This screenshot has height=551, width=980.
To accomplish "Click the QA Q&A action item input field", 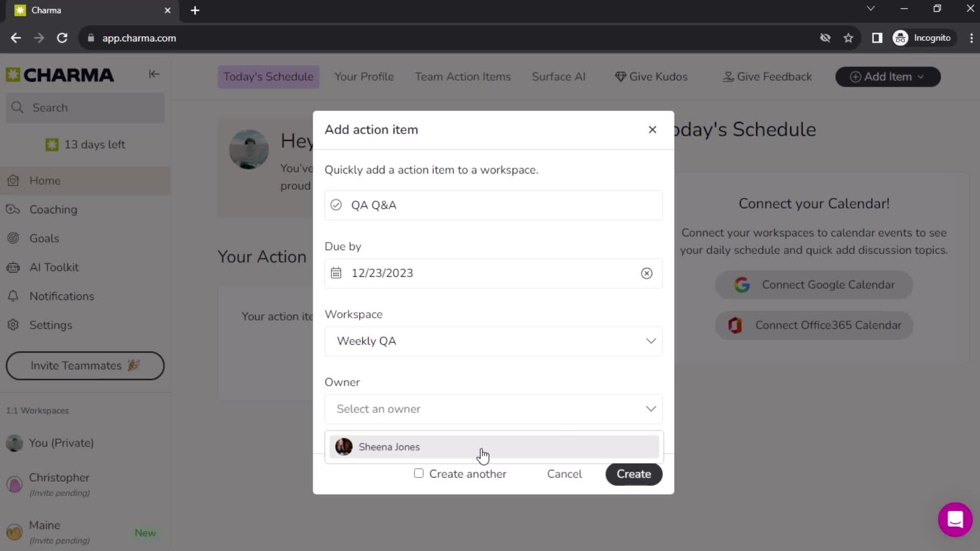I will pyautogui.click(x=494, y=205).
